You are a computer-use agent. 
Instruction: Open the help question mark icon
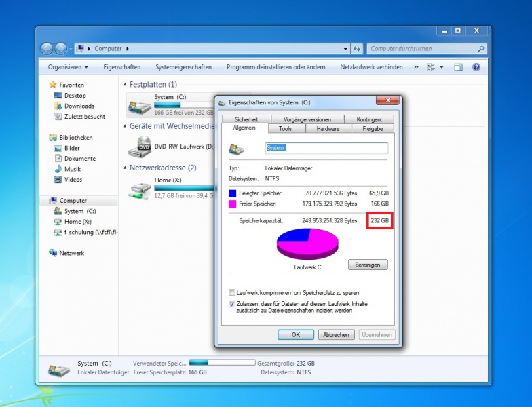pos(476,67)
